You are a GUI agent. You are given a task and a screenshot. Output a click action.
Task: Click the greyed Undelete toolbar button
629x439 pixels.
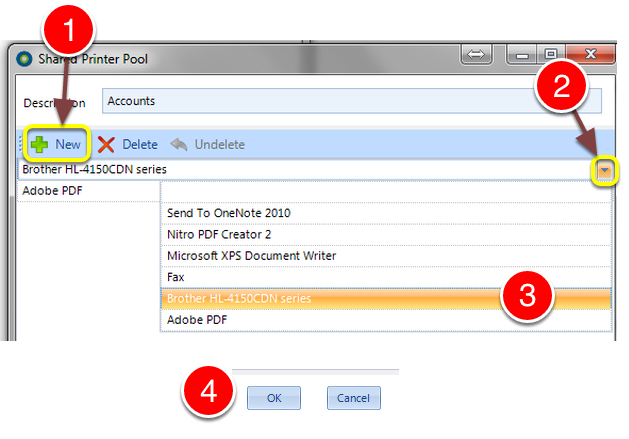(x=208, y=144)
